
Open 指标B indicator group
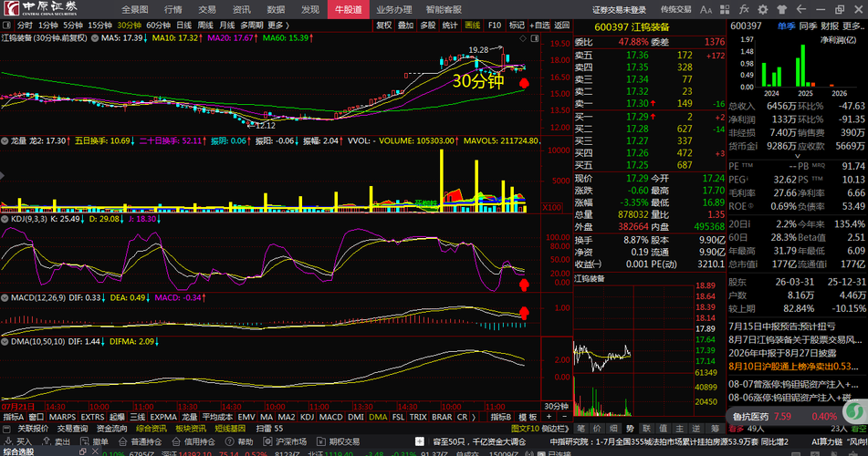point(501,417)
